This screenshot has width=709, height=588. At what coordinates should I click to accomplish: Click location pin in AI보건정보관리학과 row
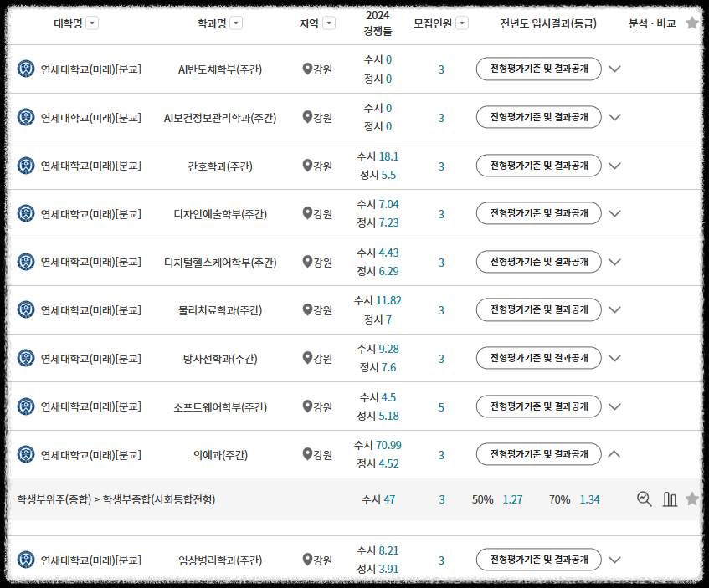pos(307,117)
